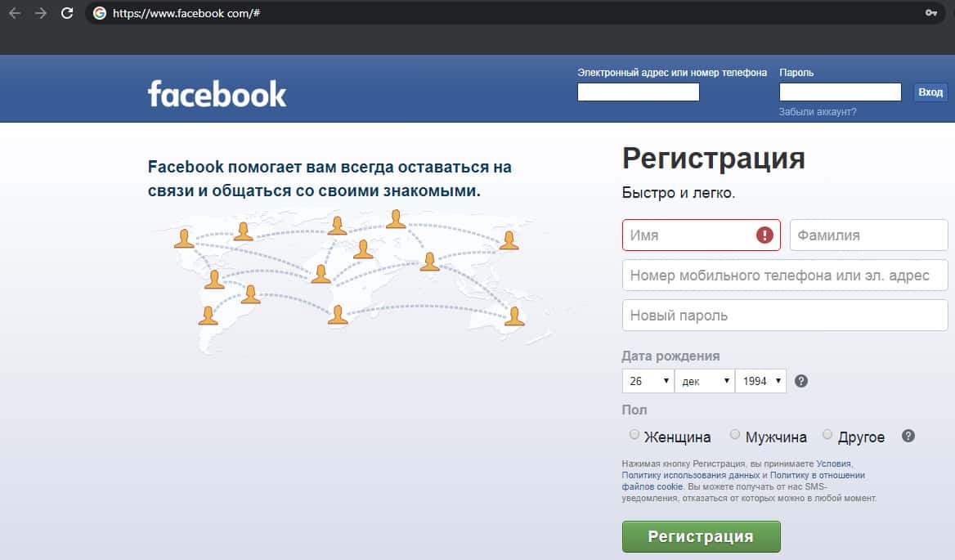Reload the page with the refresh icon
This screenshot has height=560, width=955.
pyautogui.click(x=67, y=13)
